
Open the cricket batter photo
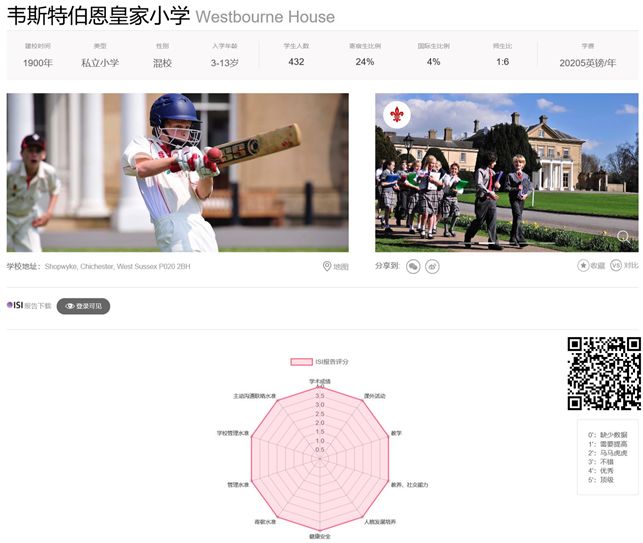tap(178, 173)
